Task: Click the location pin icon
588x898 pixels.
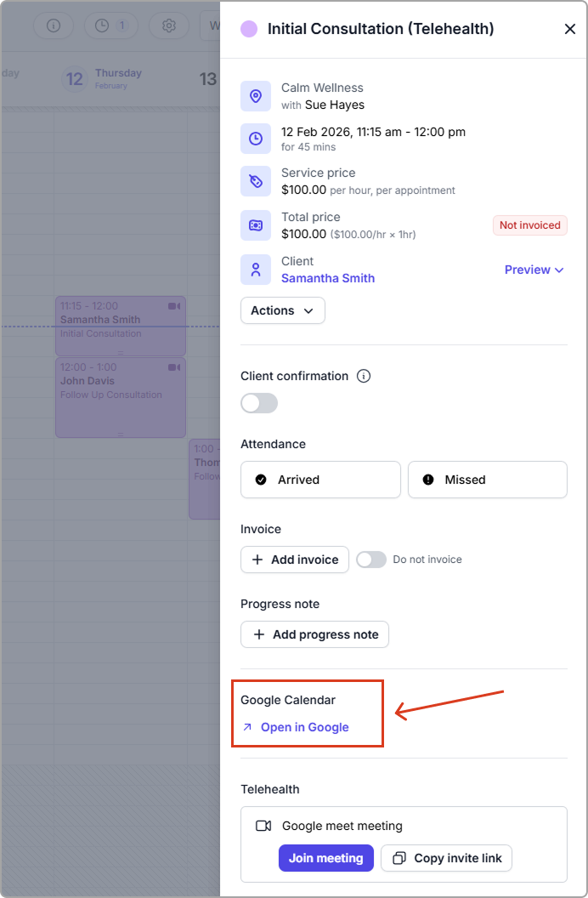Action: pyautogui.click(x=256, y=96)
